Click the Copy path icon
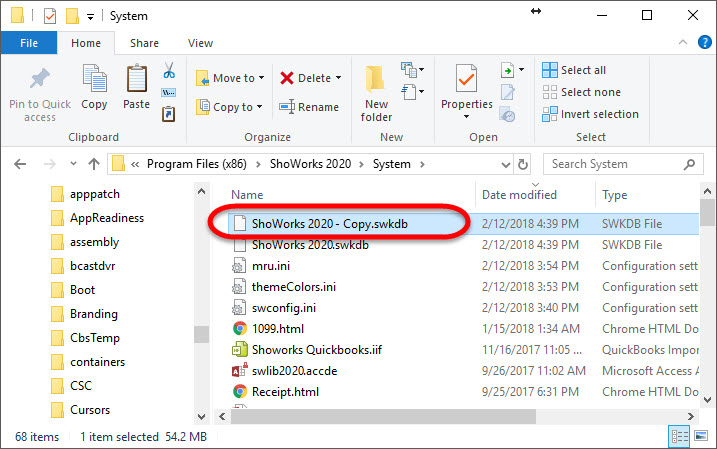This screenshot has height=449, width=717. coord(168,93)
